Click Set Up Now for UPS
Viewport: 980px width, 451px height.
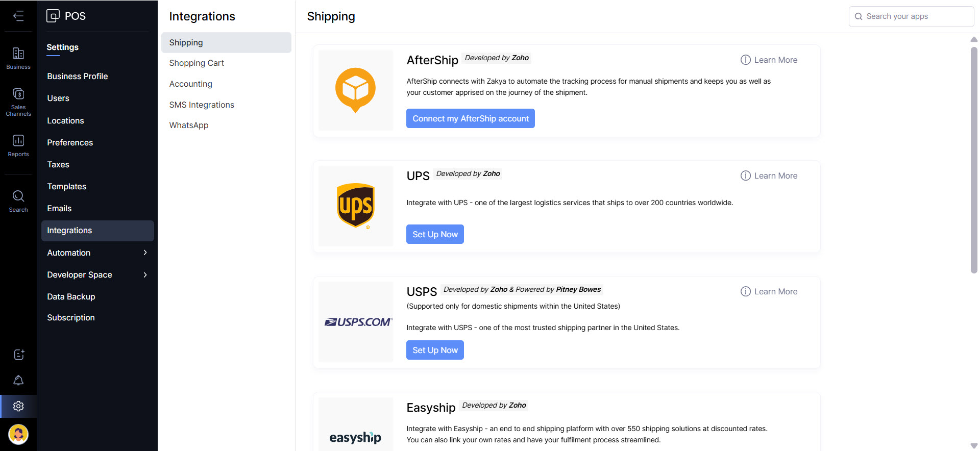435,235
